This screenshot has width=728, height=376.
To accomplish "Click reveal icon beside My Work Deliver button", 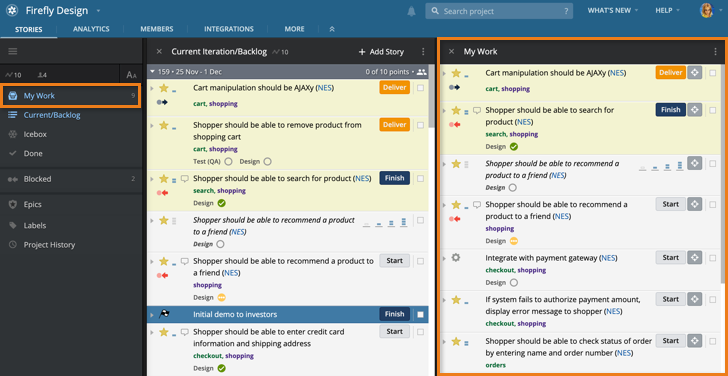I will 695,73.
